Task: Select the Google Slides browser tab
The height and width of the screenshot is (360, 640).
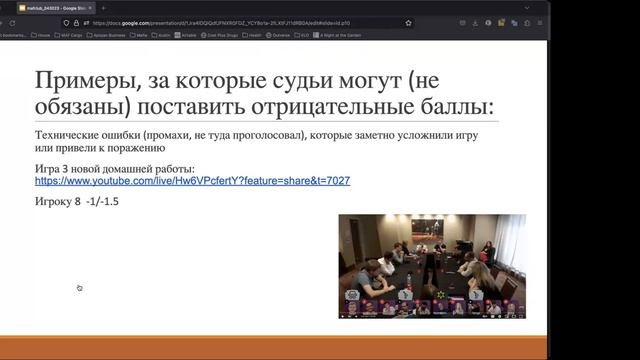Action: (56, 8)
